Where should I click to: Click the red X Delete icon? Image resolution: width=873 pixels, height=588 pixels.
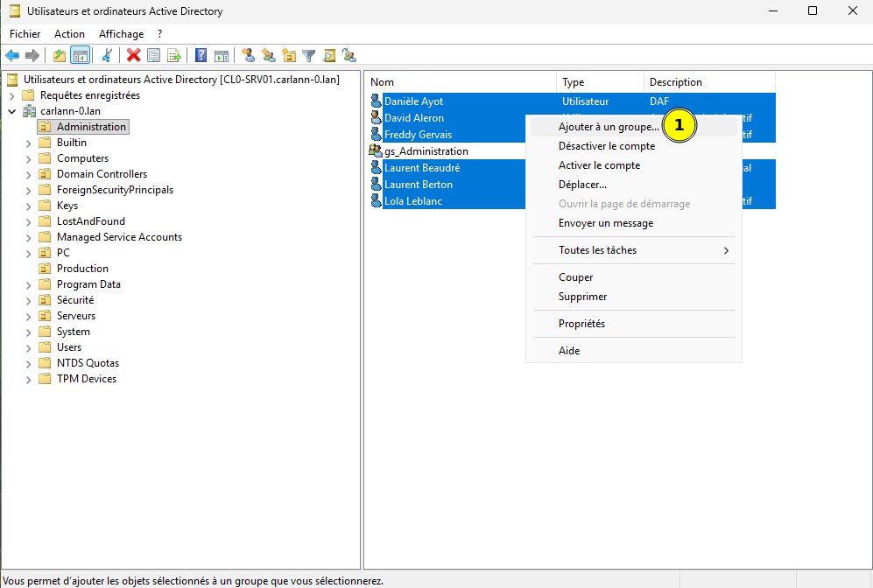[134, 56]
